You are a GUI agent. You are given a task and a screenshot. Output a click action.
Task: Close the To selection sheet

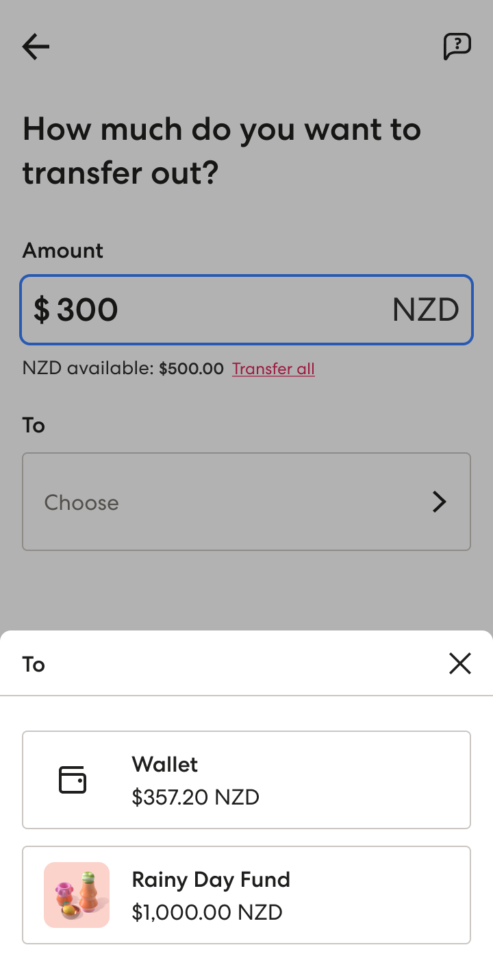[x=460, y=663]
